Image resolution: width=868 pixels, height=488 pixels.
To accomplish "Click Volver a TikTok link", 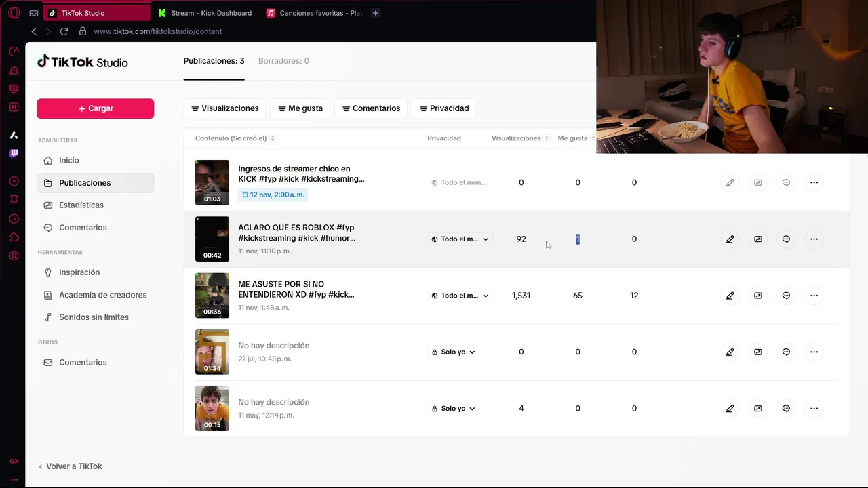I will [x=71, y=466].
